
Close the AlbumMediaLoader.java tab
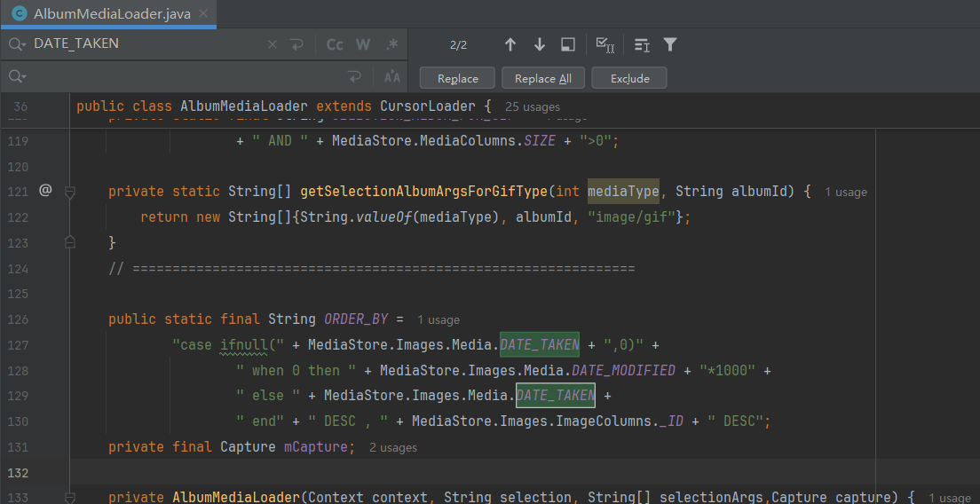click(202, 13)
